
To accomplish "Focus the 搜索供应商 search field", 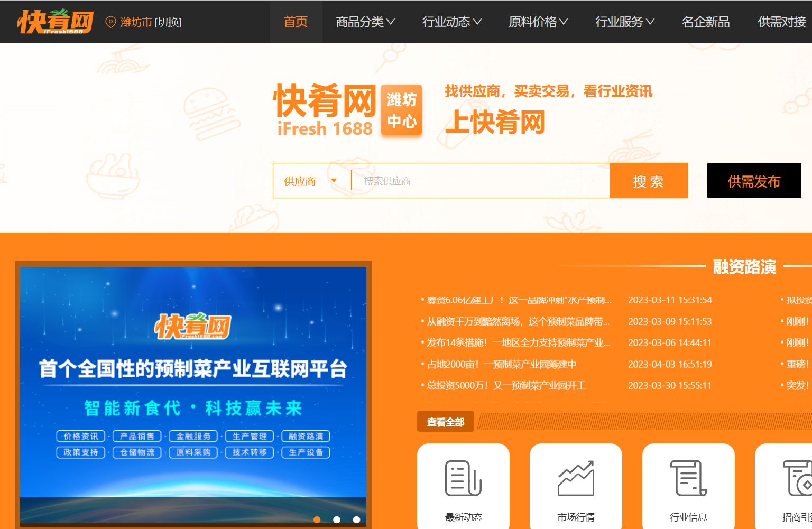I will (x=481, y=181).
